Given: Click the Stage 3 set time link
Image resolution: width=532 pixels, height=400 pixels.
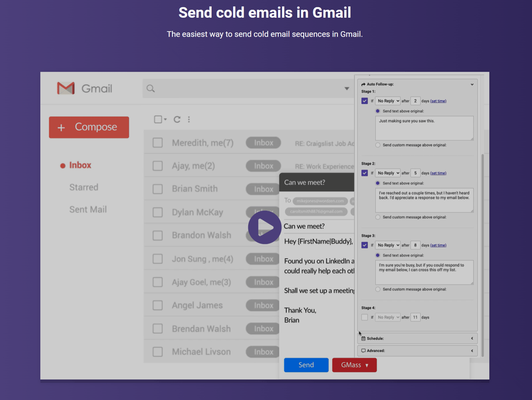Looking at the screenshot, I should click(x=438, y=245).
